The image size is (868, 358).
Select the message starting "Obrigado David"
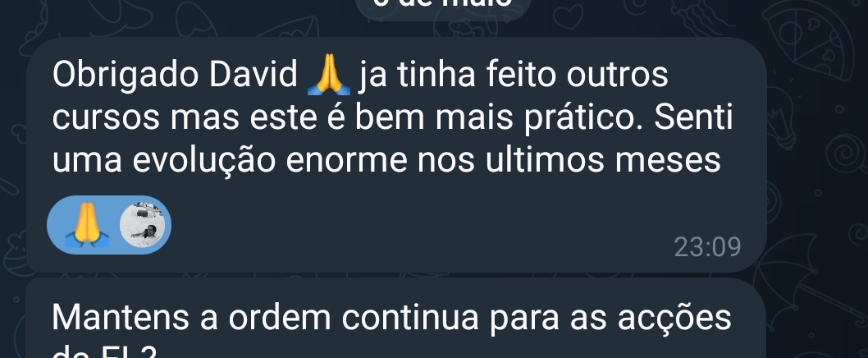coord(396,154)
